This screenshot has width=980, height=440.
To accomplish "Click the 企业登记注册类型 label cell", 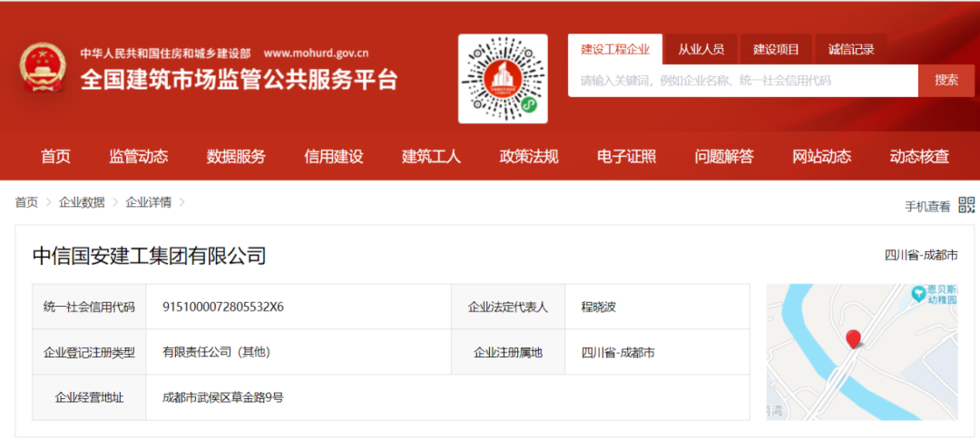I will [89, 353].
